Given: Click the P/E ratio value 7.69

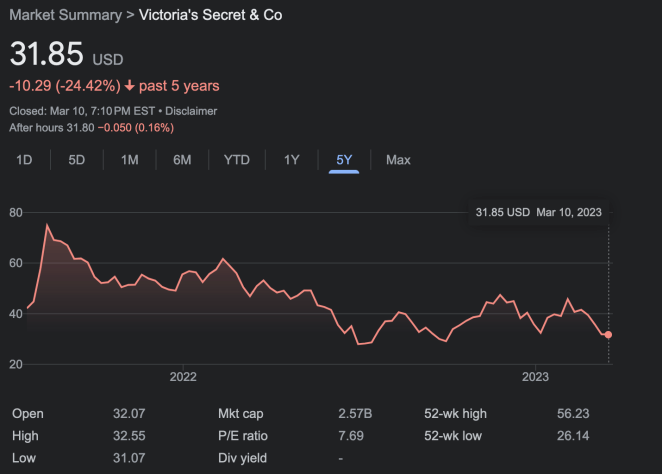Looking at the screenshot, I should [351, 436].
